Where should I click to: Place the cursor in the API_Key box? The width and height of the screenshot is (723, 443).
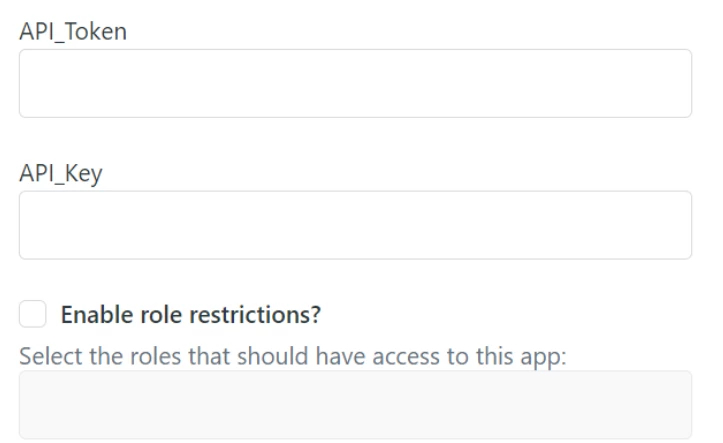[355, 225]
